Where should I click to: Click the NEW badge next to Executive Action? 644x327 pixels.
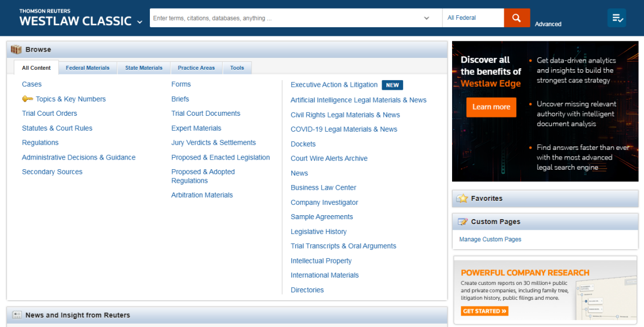pos(392,85)
